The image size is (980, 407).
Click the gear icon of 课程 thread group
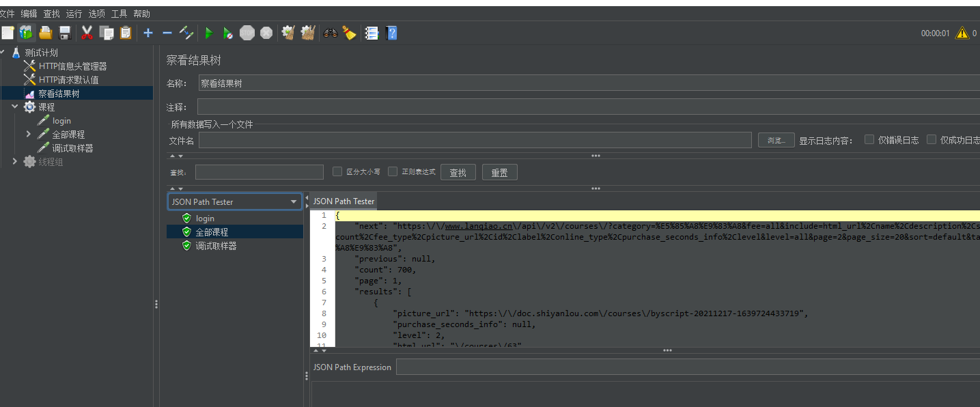tap(29, 107)
